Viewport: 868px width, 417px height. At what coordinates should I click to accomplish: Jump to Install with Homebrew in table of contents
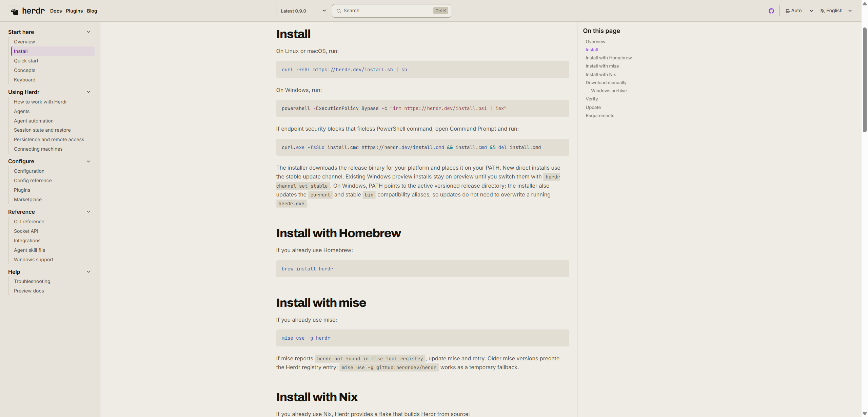609,58
